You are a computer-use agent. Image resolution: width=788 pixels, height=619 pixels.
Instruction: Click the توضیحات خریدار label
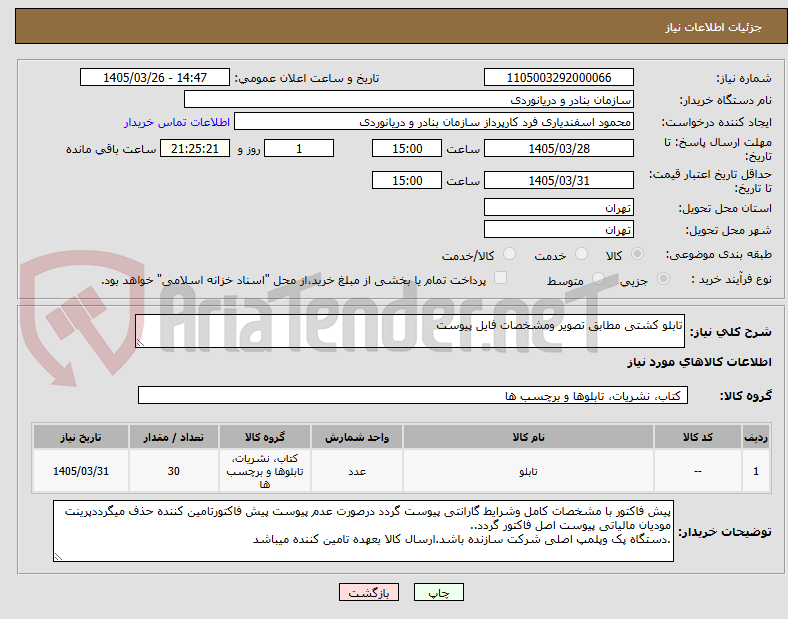(725, 532)
